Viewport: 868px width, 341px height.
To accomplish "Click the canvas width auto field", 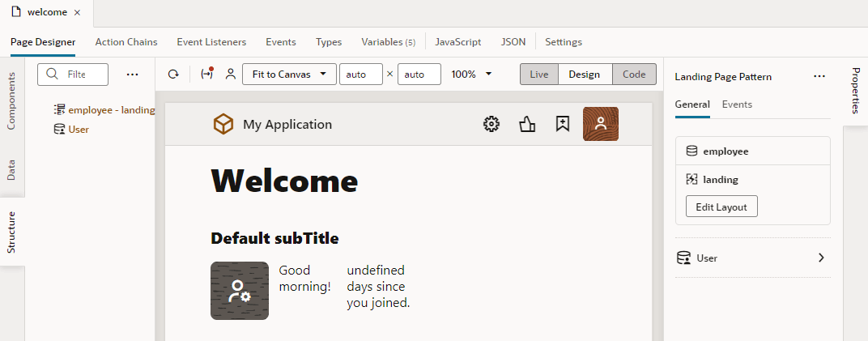I will point(361,75).
